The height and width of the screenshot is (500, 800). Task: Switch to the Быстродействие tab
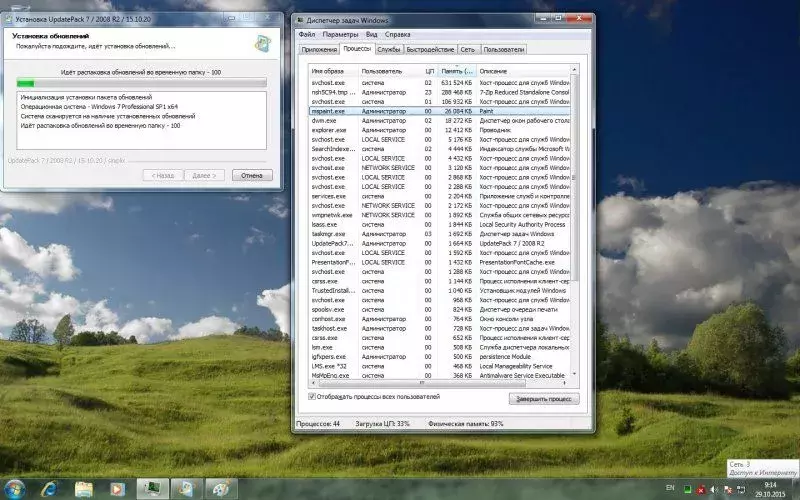[430, 49]
